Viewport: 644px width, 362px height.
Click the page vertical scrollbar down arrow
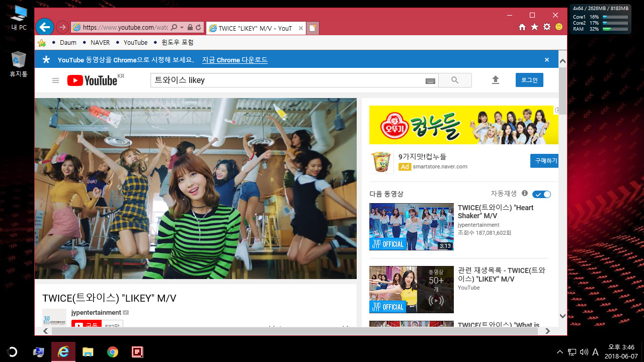(x=562, y=316)
